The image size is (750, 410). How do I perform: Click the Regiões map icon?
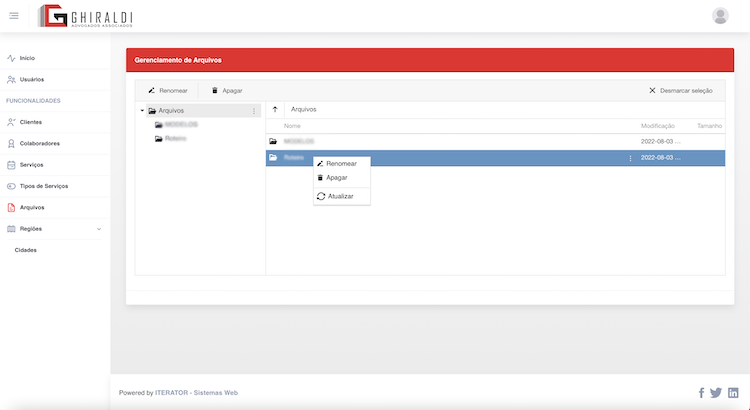coord(11,229)
